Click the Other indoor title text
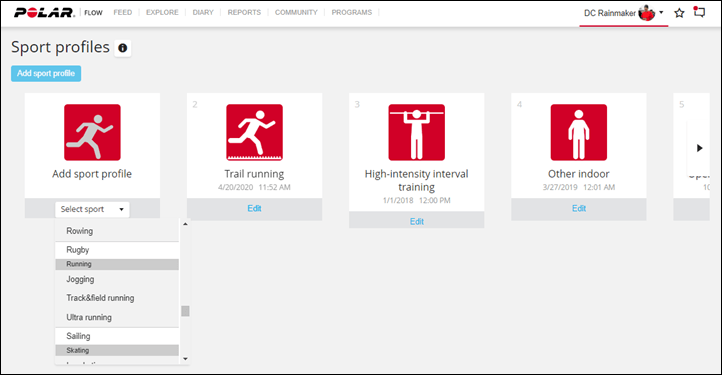The width and height of the screenshot is (722, 375). pos(579,174)
